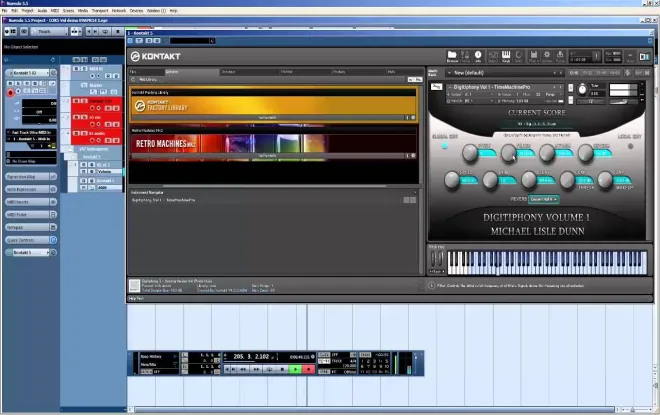Image resolution: width=660 pixels, height=415 pixels.
Task: Open the Factory Library Instruments button
Action: (267, 117)
